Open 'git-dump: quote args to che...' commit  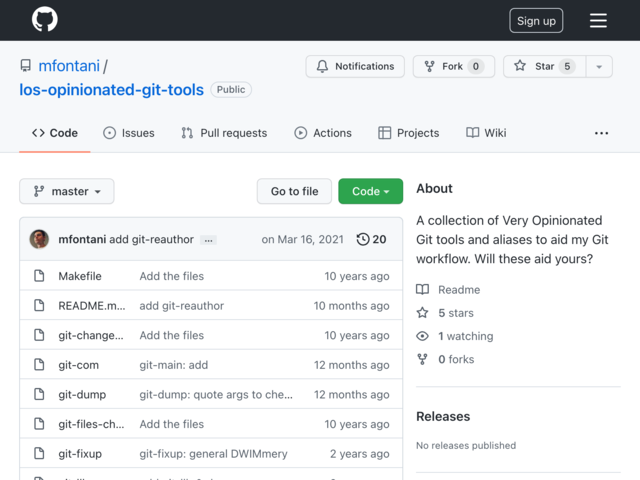tap(216, 395)
